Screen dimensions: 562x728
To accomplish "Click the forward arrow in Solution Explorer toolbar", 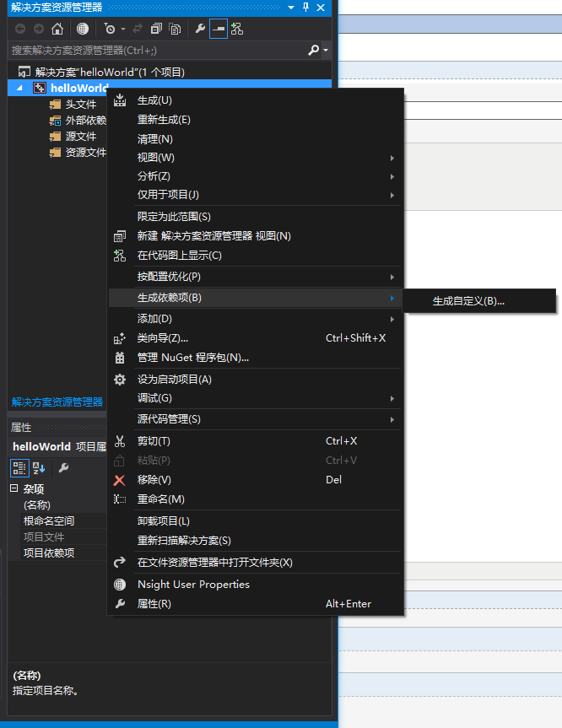I will pyautogui.click(x=39, y=29).
